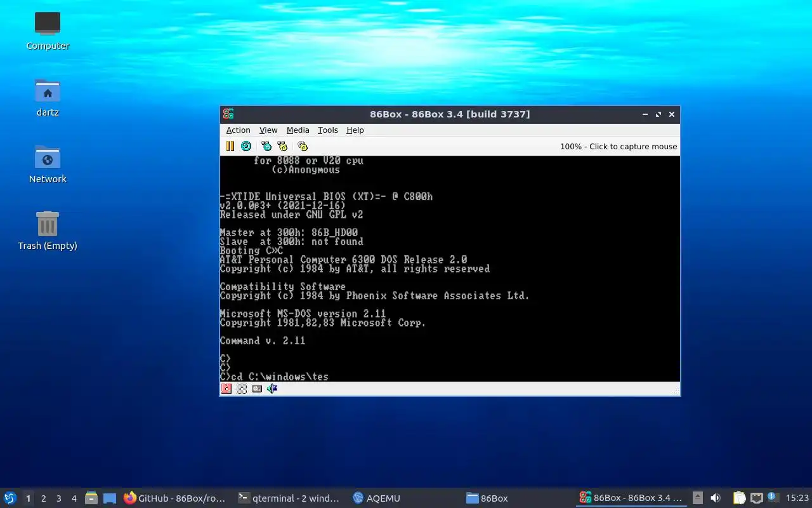
Task: Maximize the 86Box window
Action: click(x=658, y=114)
